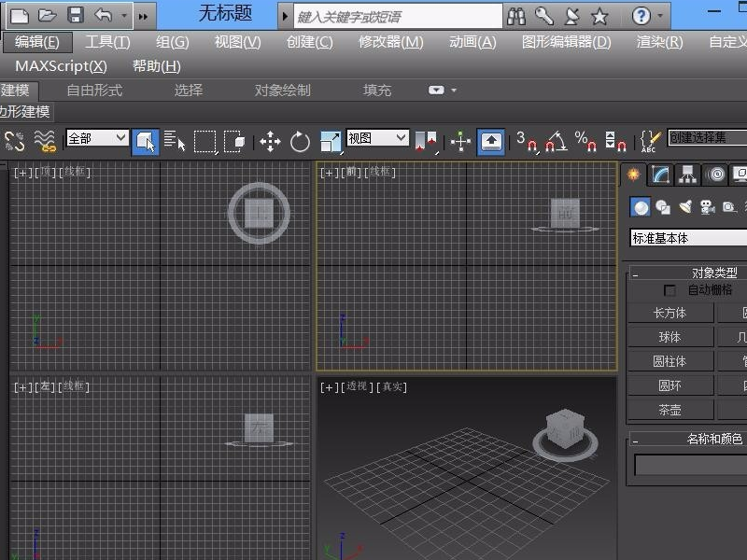Open the Create command panel tab
Image resolution: width=747 pixels, height=560 pixels.
(x=633, y=175)
